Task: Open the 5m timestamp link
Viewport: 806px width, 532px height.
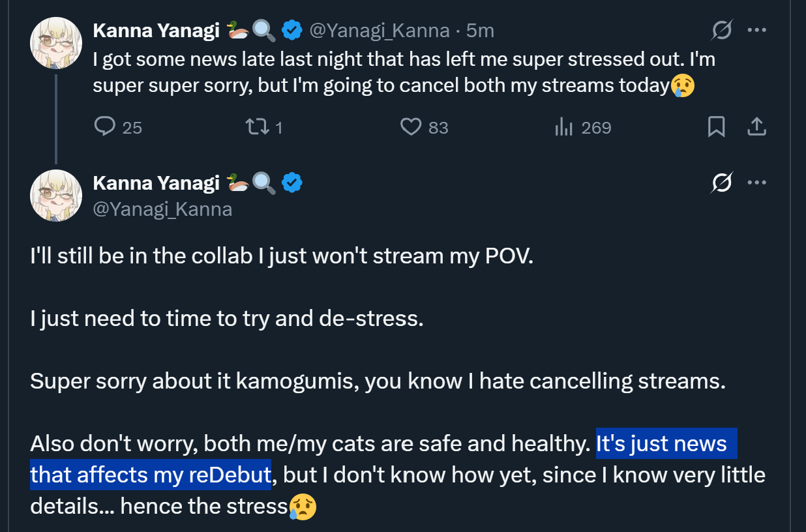Action: tap(480, 30)
